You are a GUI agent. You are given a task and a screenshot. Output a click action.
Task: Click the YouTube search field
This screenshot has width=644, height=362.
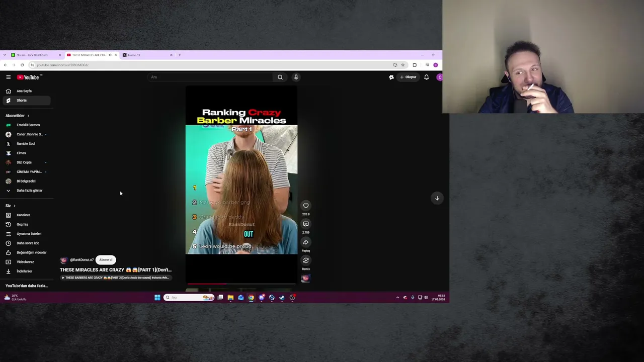tap(210, 77)
